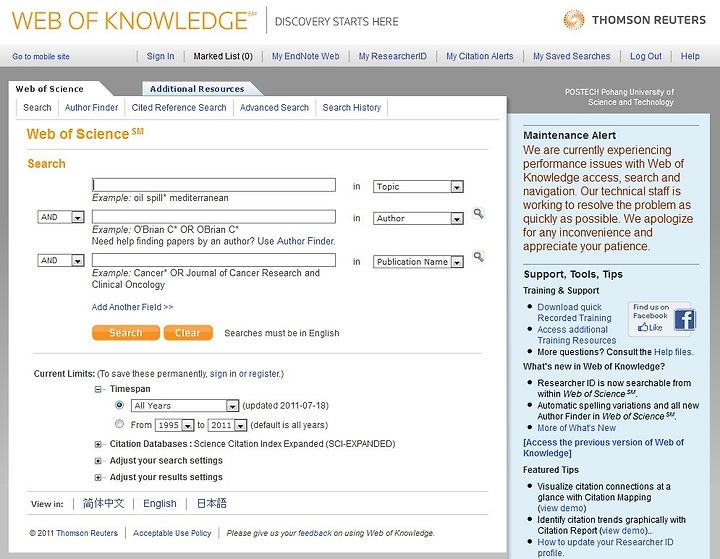The image size is (720, 559).
Task: Open the Search History tab
Action: click(x=352, y=107)
